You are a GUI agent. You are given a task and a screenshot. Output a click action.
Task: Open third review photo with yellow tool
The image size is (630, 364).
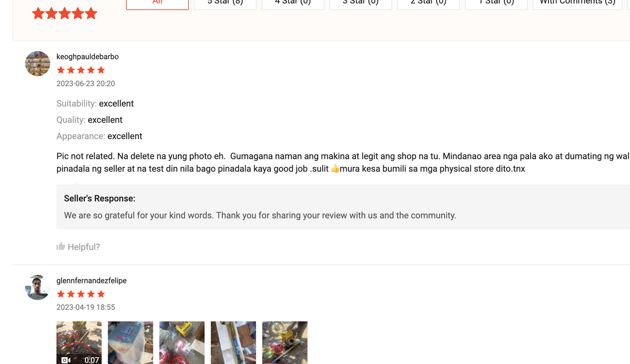tap(182, 343)
